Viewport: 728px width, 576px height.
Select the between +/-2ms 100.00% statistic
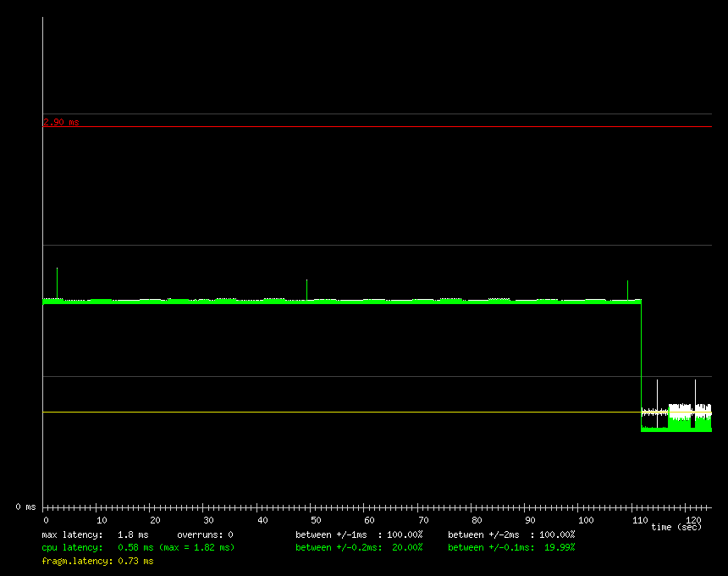pyautogui.click(x=511, y=535)
